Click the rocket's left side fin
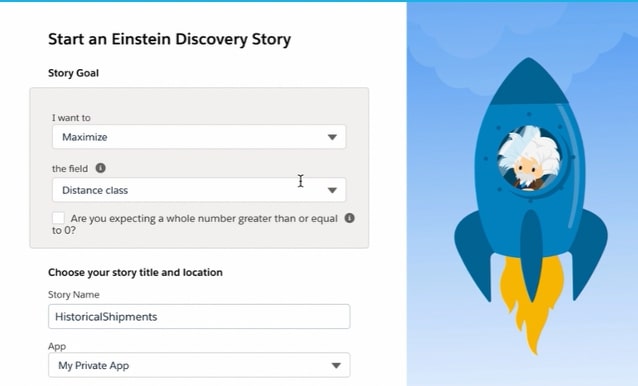Image resolution: width=638 pixels, height=386 pixels. click(x=474, y=254)
